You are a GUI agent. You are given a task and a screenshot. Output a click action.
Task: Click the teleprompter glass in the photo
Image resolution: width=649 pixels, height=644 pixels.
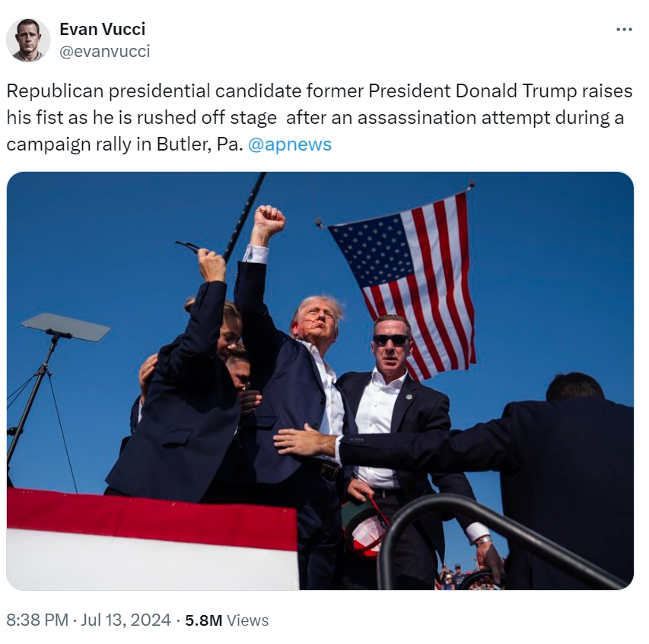click(65, 327)
